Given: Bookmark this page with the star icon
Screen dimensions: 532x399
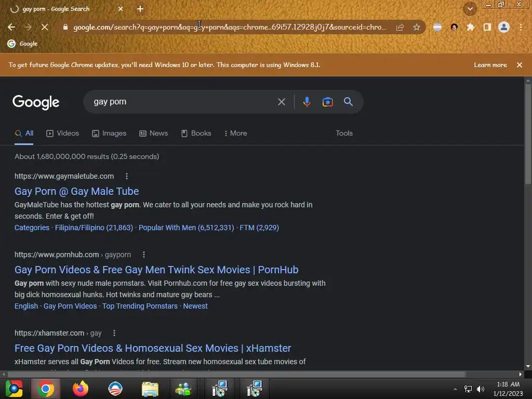Looking at the screenshot, I should tap(417, 27).
